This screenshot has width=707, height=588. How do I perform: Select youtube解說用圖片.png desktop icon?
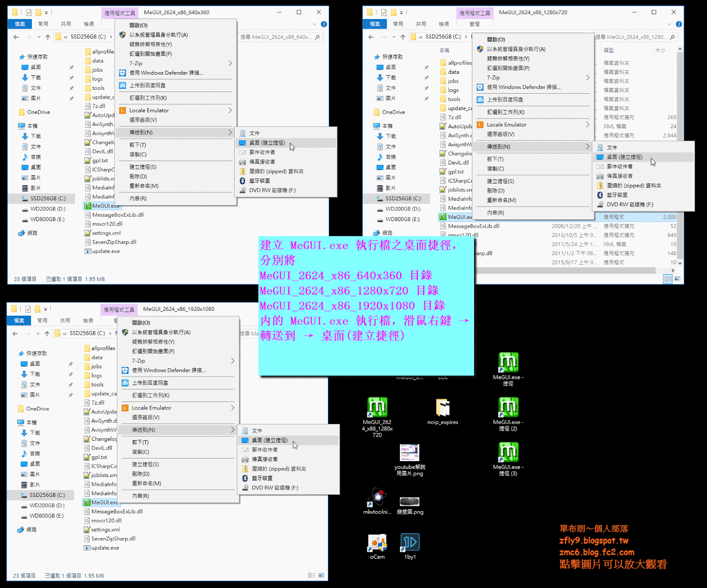click(x=410, y=460)
